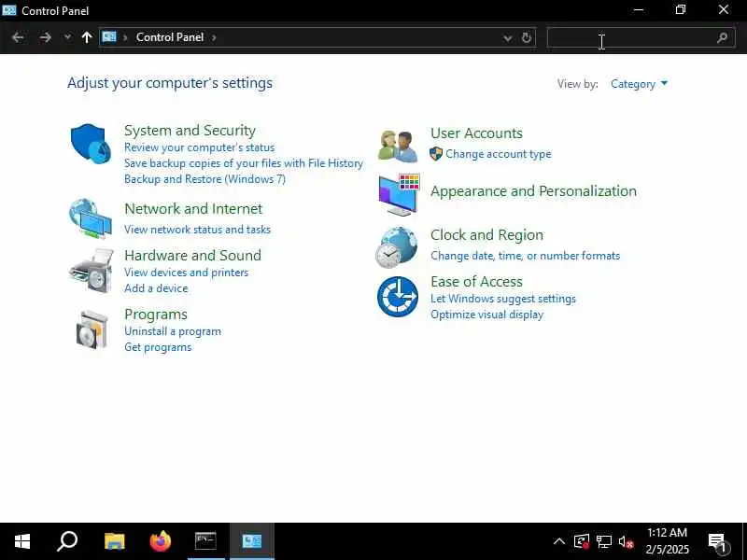Click Change account type
Viewport: 747px width, 560px height.
coord(499,154)
